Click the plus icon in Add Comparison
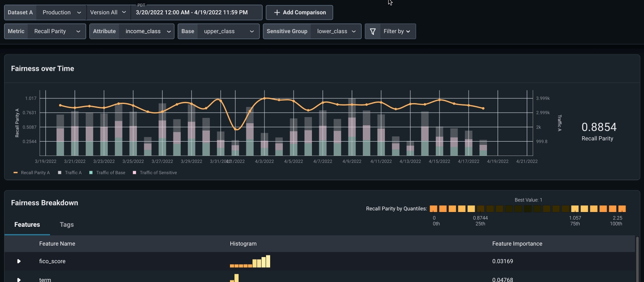The width and height of the screenshot is (644, 282). [277, 12]
